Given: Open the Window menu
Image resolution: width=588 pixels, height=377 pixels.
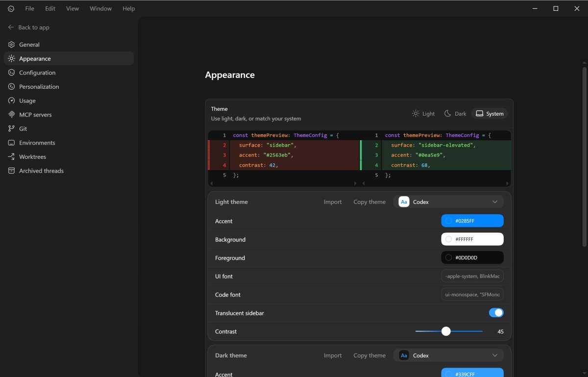Looking at the screenshot, I should click(100, 8).
